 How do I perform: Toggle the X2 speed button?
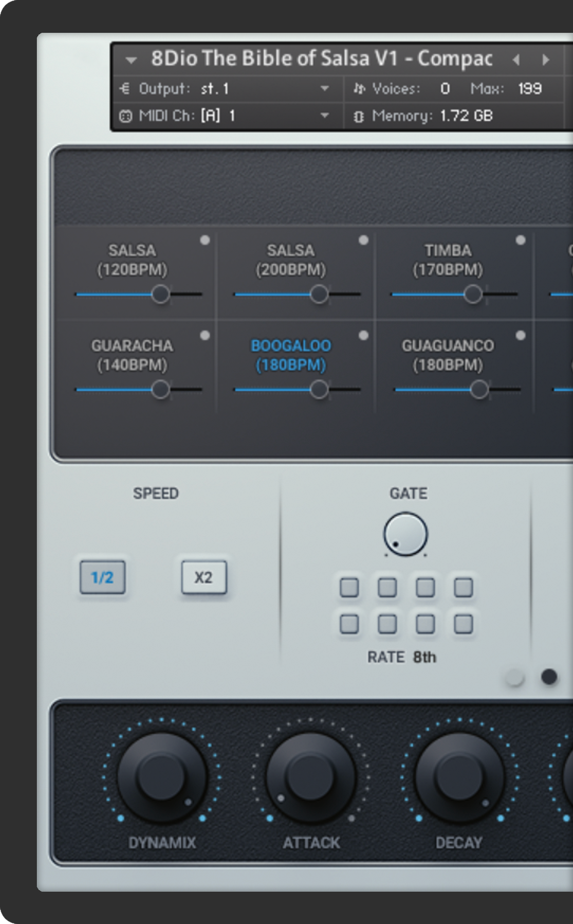[x=204, y=577]
